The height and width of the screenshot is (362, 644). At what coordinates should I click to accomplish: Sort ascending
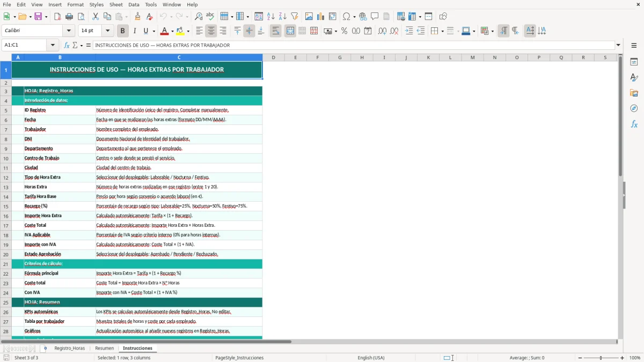[x=270, y=17]
